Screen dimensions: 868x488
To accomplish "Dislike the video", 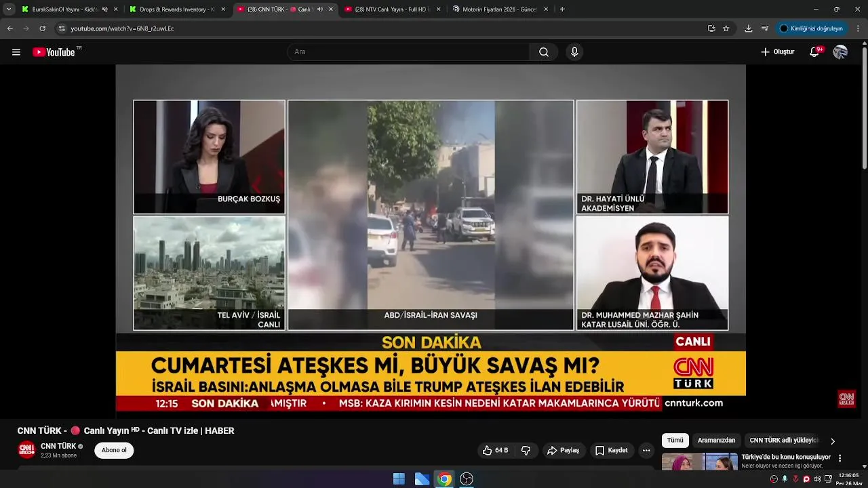I will (526, 450).
